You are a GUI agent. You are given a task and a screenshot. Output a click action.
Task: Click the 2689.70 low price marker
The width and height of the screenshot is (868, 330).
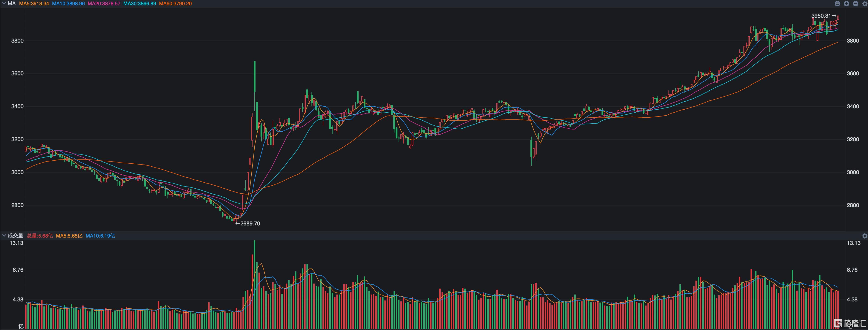click(248, 223)
